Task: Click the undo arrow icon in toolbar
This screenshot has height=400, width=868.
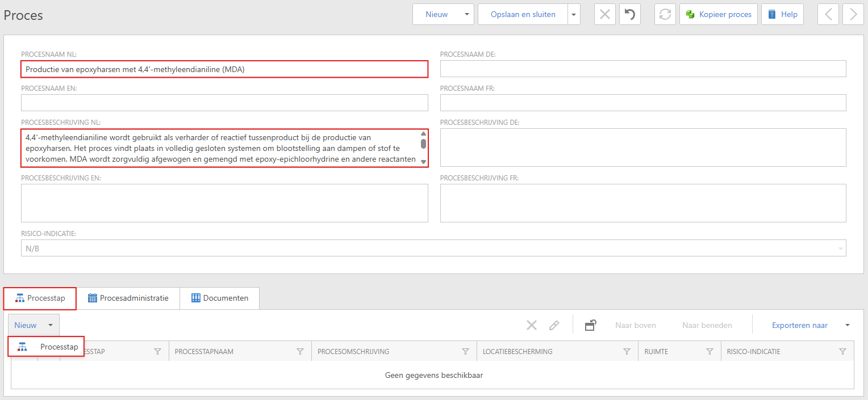Action: click(629, 15)
